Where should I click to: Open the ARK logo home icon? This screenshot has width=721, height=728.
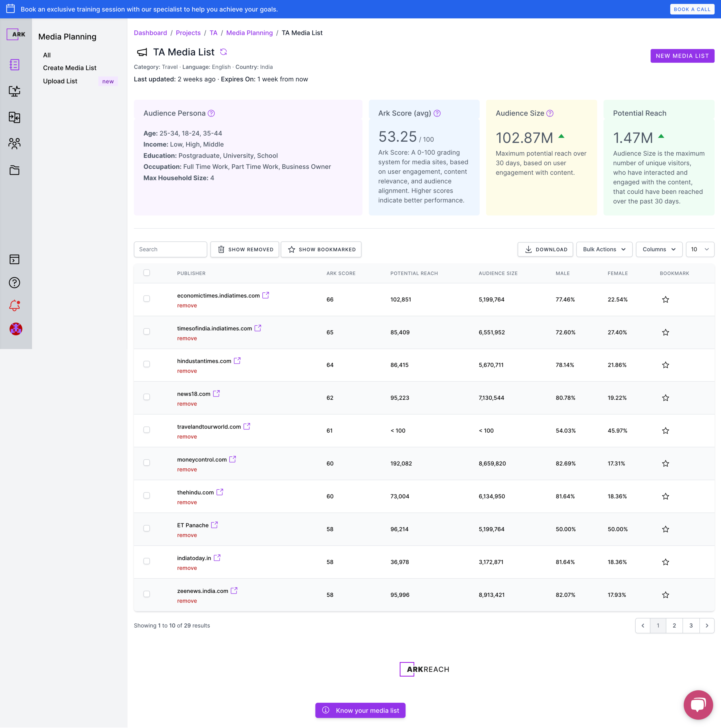pyautogui.click(x=16, y=34)
